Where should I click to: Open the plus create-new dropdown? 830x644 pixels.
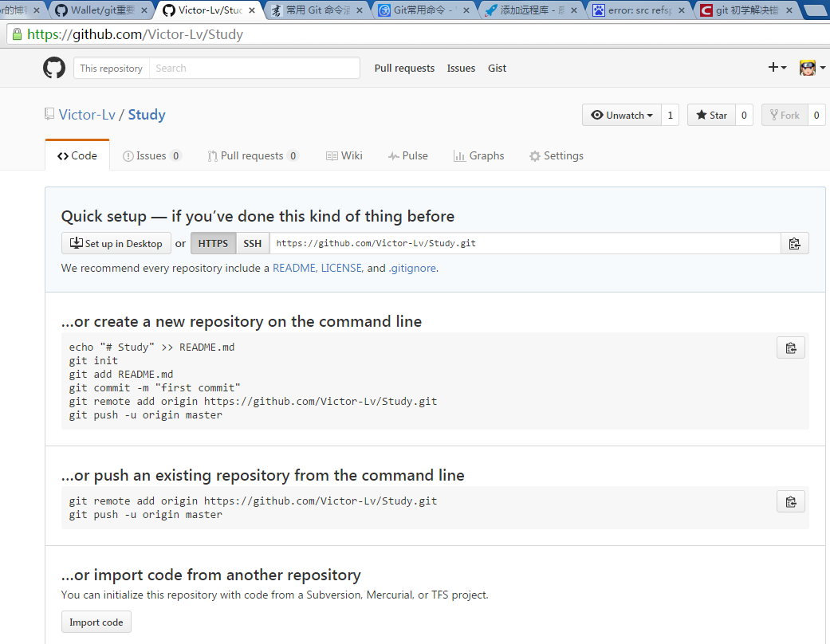click(x=777, y=67)
